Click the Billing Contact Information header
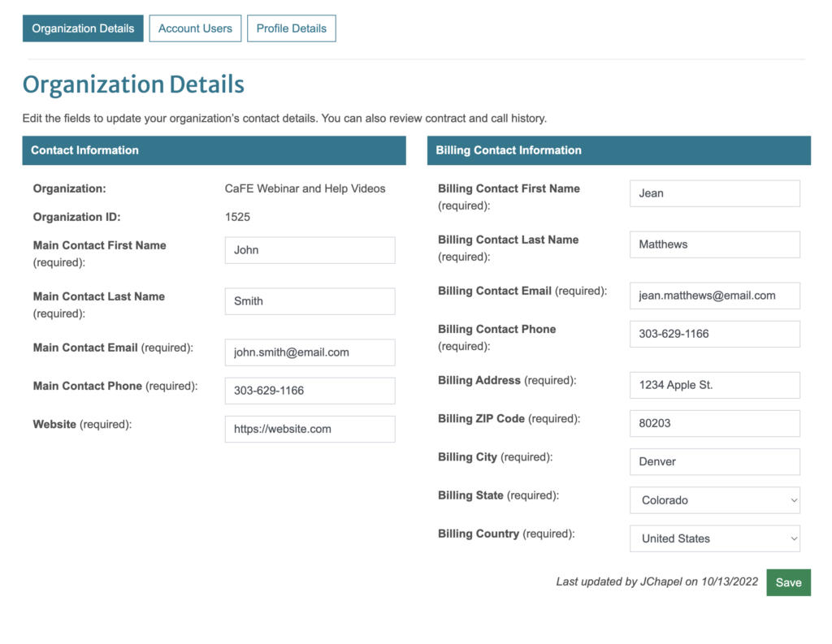Screen dimensions: 832x644 click(x=618, y=150)
